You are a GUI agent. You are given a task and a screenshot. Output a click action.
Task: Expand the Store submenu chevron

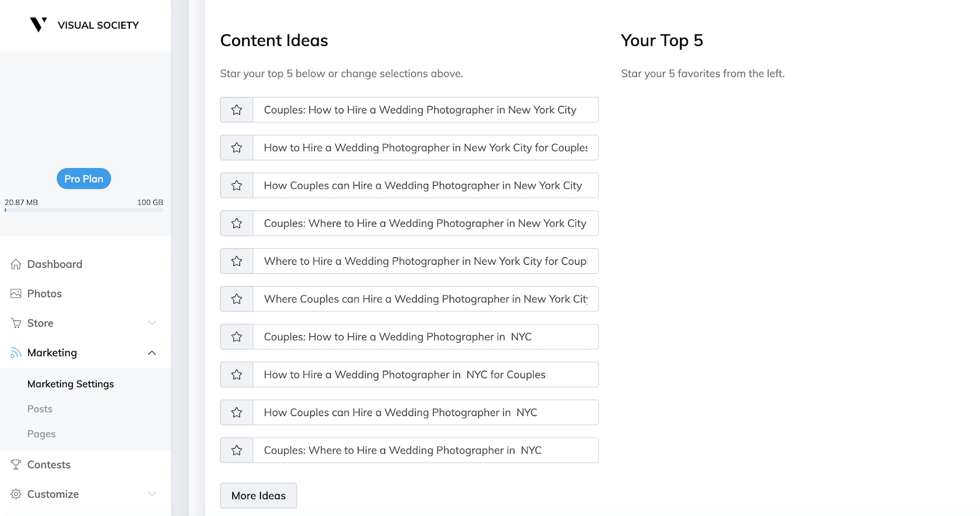(152, 323)
